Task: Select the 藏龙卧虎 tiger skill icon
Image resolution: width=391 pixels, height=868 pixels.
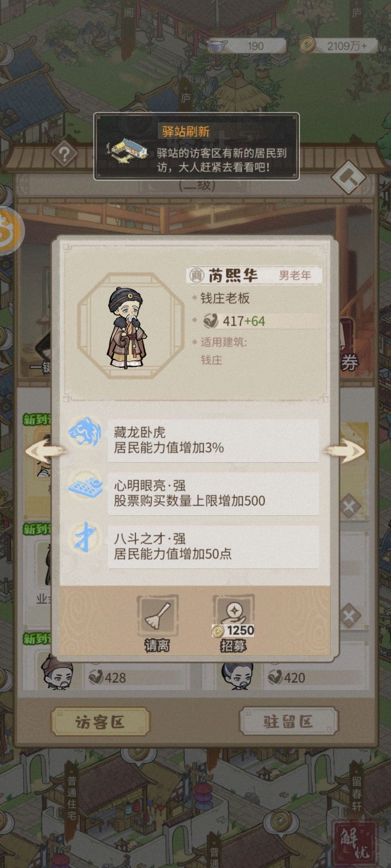Action: 85,432
